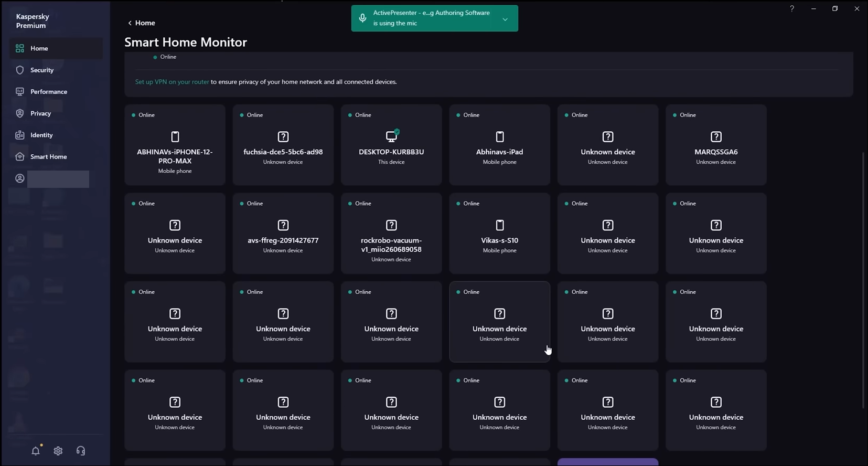This screenshot has height=466, width=868.
Task: Select the Vikas-s-S10 device name
Action: point(500,240)
